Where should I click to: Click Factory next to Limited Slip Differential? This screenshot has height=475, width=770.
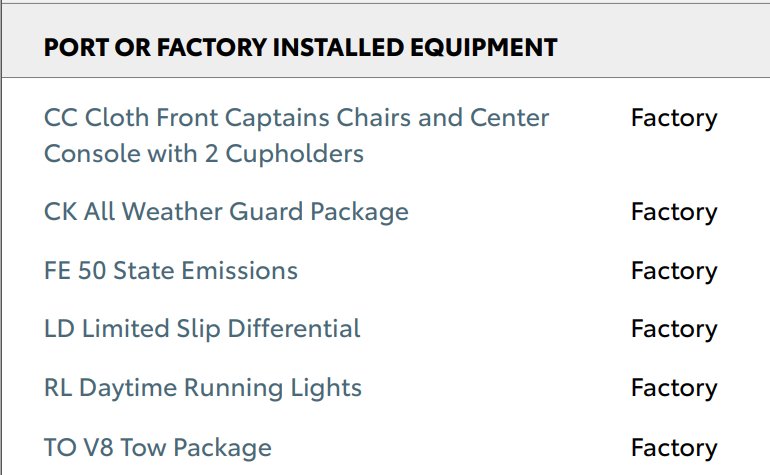(674, 329)
